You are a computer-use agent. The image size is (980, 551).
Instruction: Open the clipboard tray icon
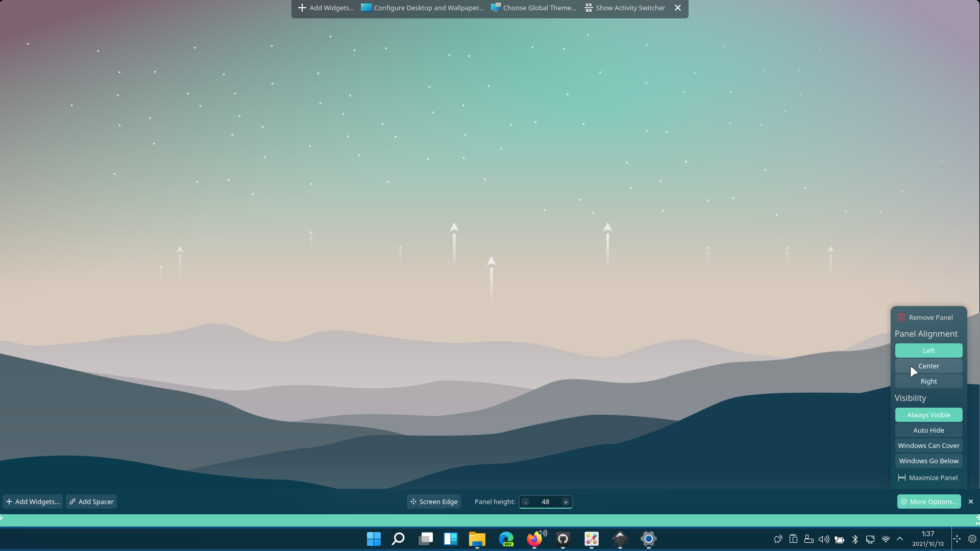click(x=793, y=539)
